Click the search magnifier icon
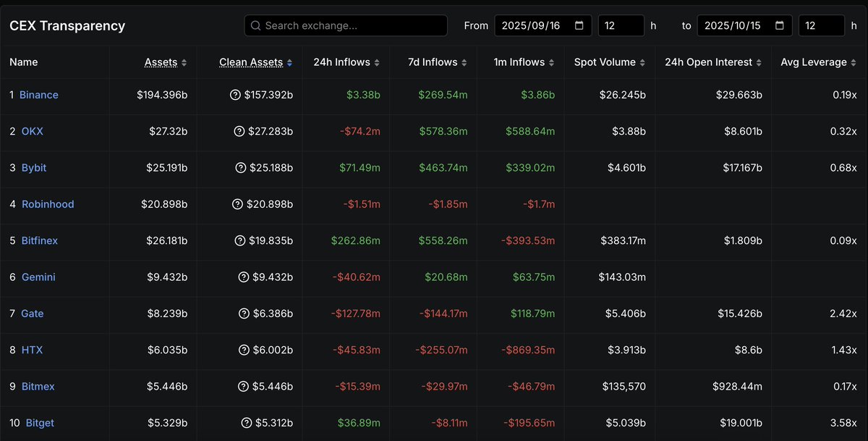This screenshot has height=441, width=868. tap(255, 26)
